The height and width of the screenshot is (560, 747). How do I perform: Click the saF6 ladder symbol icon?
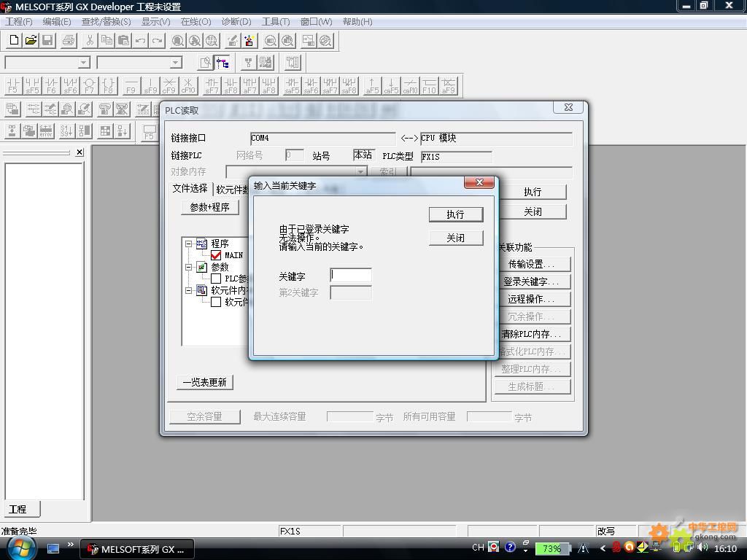pos(311,86)
